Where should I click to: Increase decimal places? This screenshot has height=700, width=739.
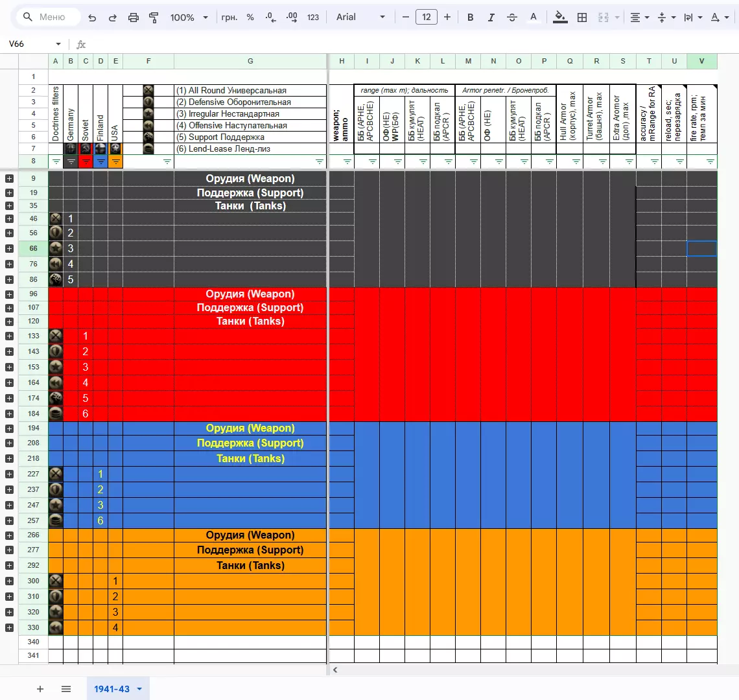pos(292,17)
